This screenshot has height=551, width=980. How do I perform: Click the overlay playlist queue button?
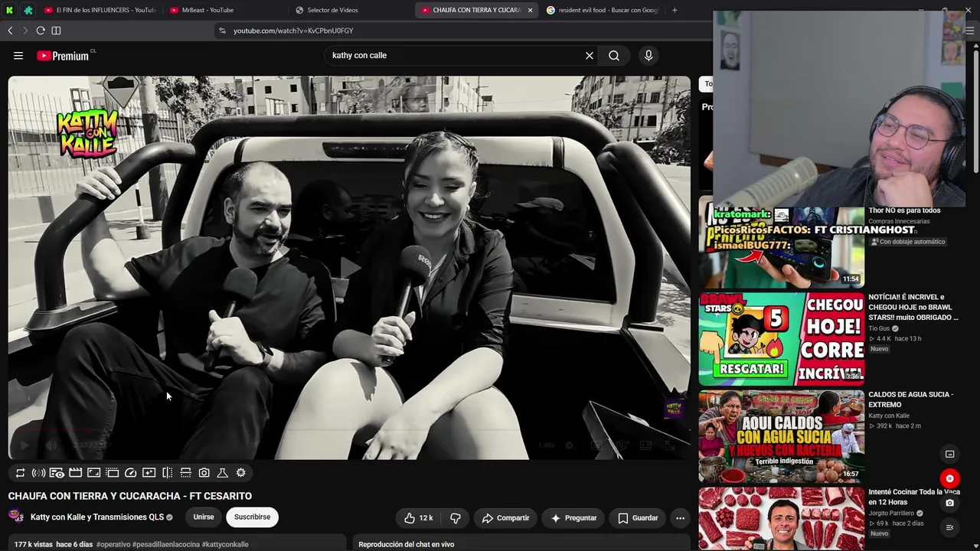[949, 527]
